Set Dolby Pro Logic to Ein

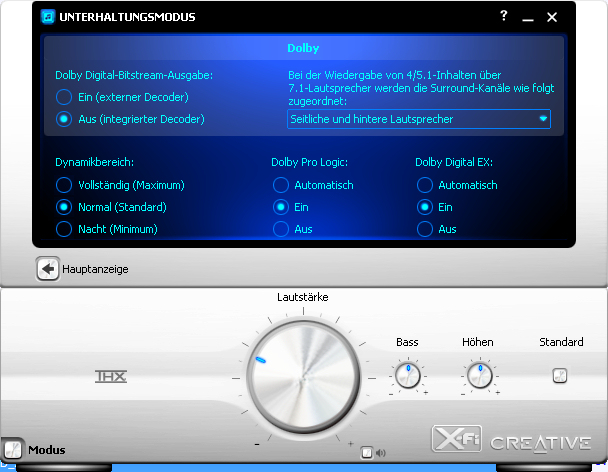pyautogui.click(x=281, y=207)
